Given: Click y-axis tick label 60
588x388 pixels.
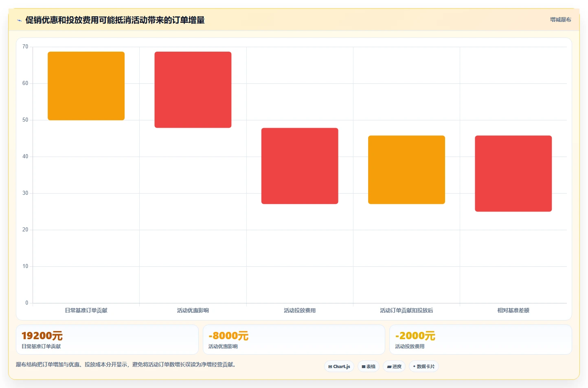Looking at the screenshot, I should point(25,83).
